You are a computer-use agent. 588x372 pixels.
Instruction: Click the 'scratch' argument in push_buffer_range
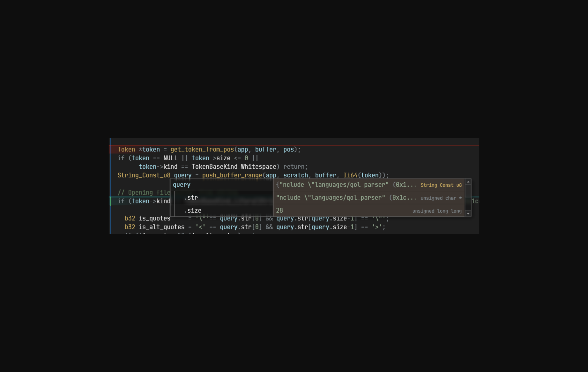[295, 175]
